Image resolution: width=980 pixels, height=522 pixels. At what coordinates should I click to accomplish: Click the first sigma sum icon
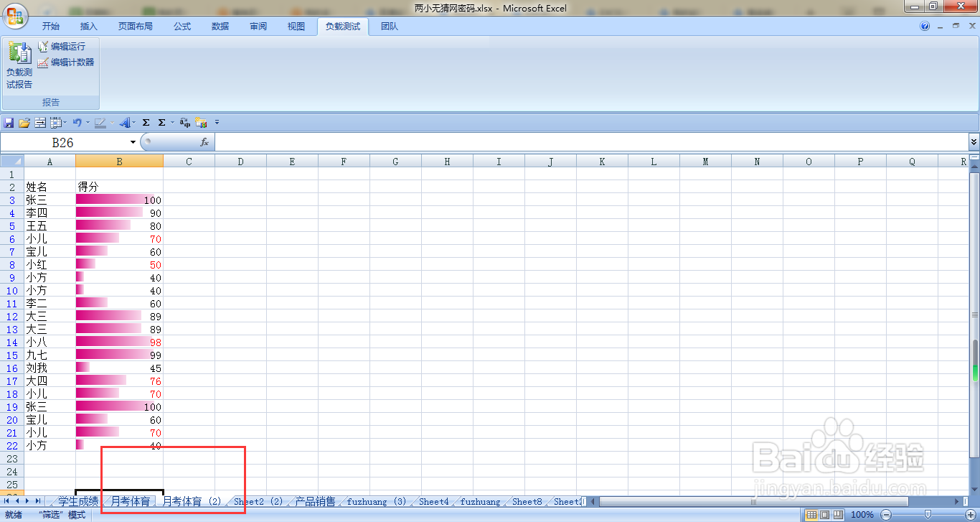(146, 123)
